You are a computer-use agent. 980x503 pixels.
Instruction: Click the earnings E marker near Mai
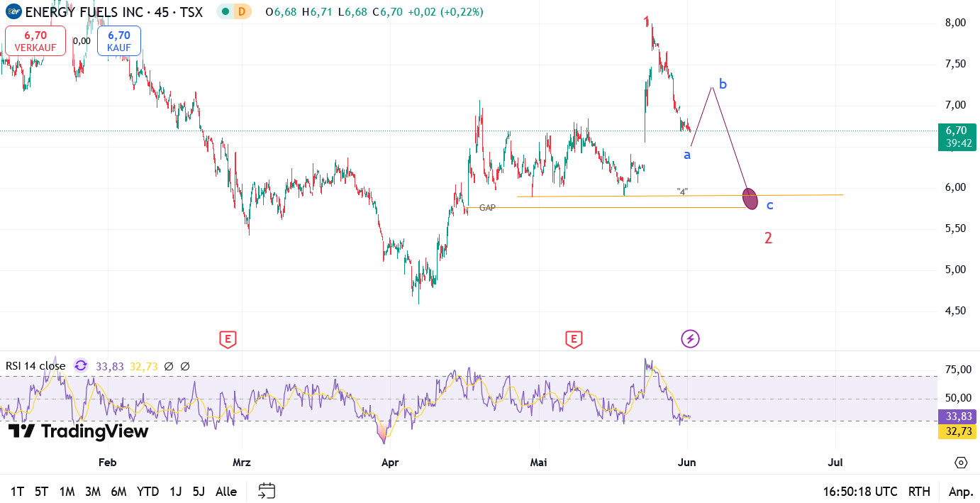574,339
